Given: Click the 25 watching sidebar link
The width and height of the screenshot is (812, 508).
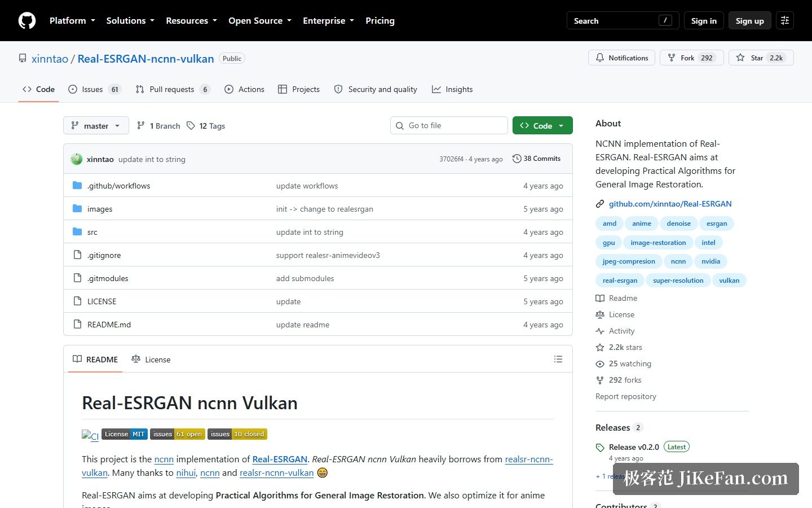Looking at the screenshot, I should click(623, 364).
